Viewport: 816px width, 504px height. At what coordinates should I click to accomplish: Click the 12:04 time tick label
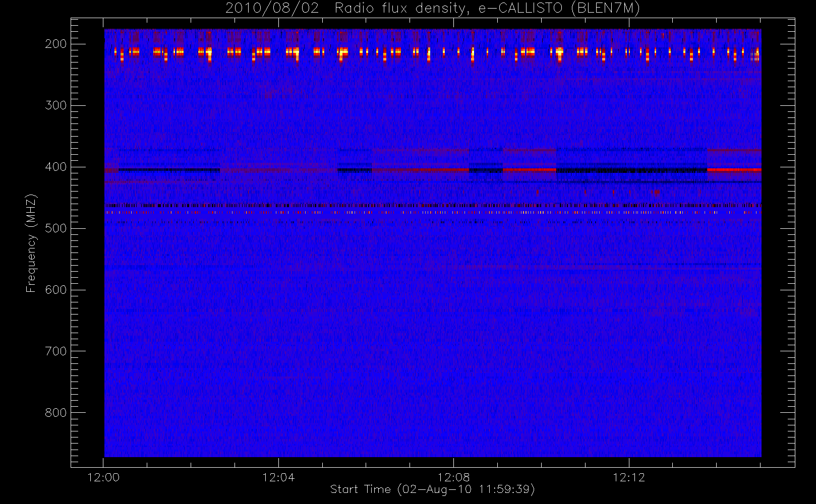tap(278, 477)
